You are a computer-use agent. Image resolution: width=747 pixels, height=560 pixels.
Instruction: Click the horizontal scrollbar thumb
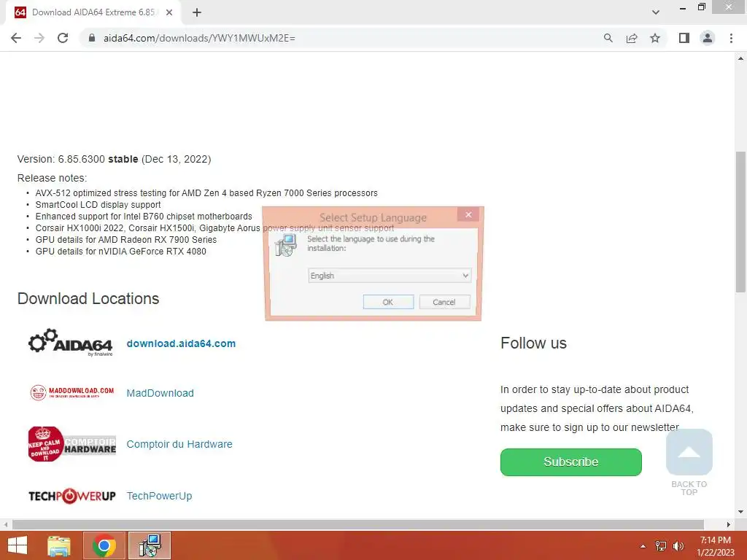[357, 524]
